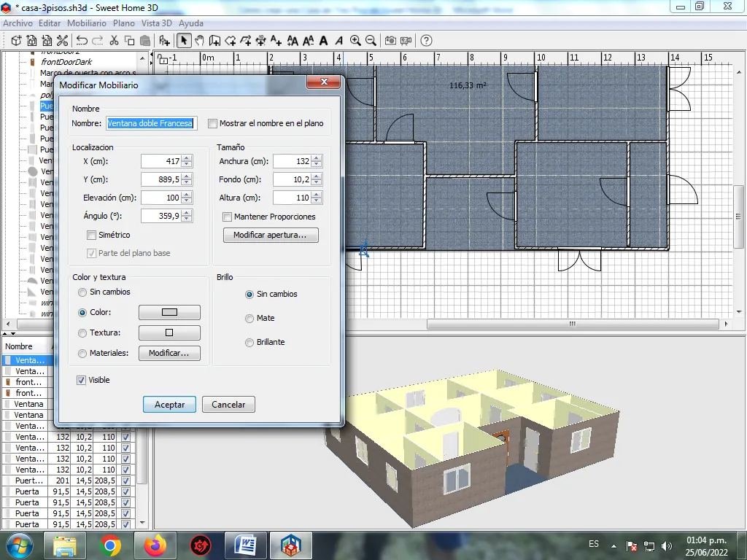
Task: Cut selection with the scissors icon
Action: coord(114,41)
